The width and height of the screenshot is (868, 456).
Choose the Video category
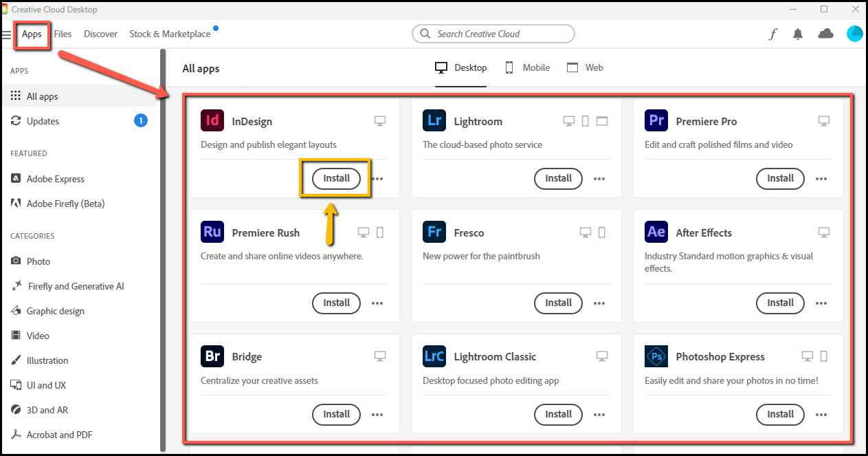[80, 336]
